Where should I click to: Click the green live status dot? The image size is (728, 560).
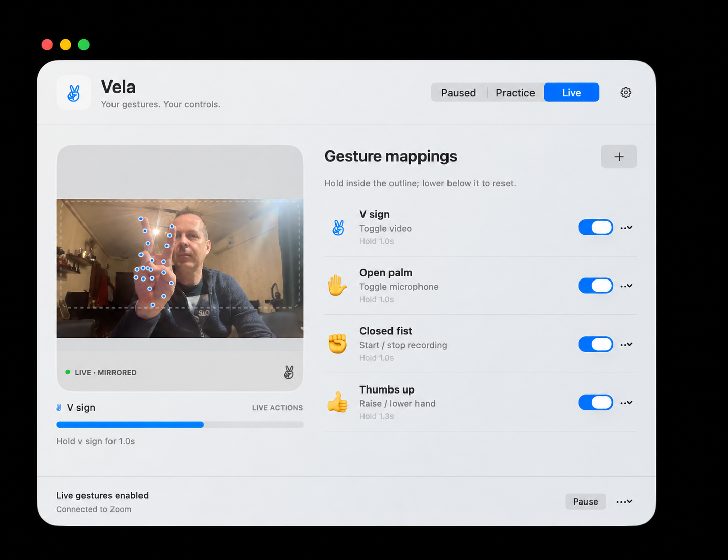pos(68,372)
